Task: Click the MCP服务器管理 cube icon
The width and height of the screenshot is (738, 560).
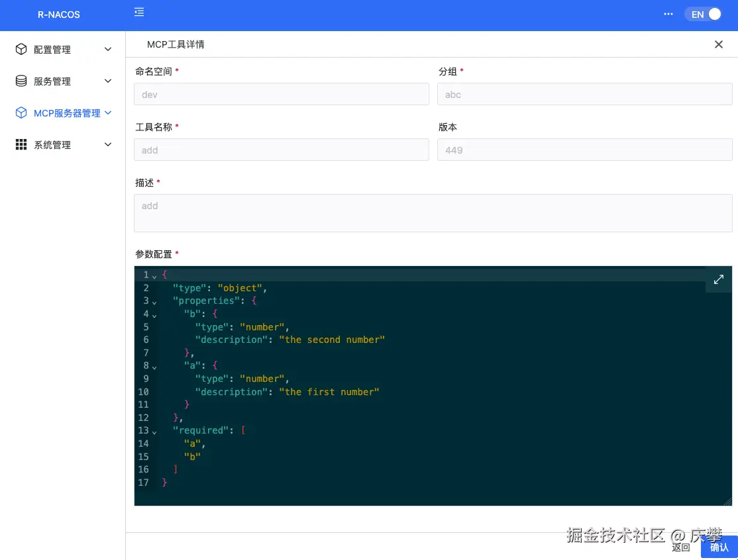Action: point(21,113)
